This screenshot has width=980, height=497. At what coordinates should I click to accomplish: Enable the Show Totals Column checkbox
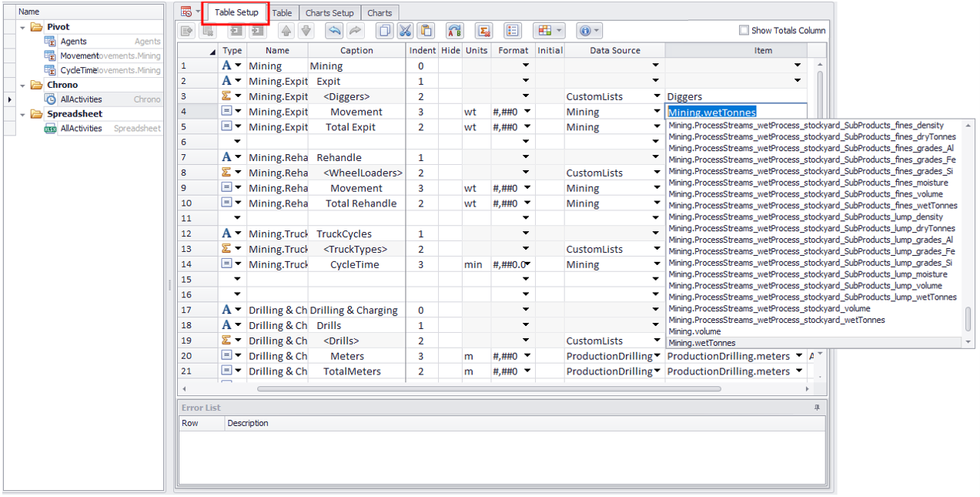pyautogui.click(x=744, y=31)
